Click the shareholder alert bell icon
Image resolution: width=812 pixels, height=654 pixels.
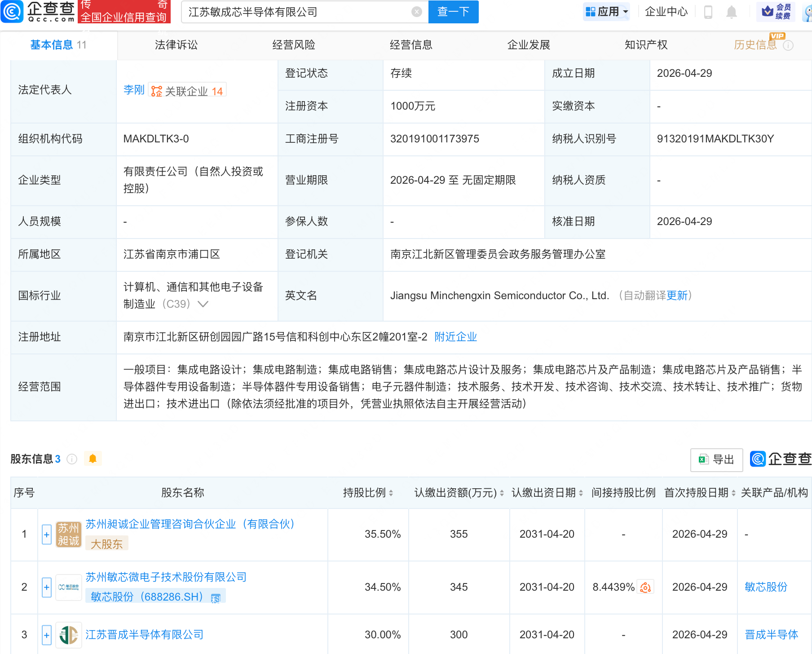point(93,459)
